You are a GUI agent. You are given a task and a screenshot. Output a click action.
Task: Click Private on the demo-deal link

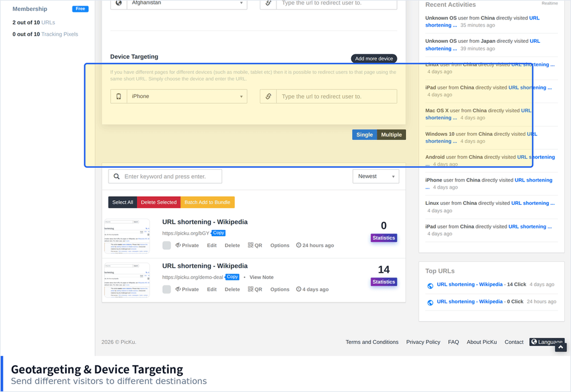(x=187, y=289)
